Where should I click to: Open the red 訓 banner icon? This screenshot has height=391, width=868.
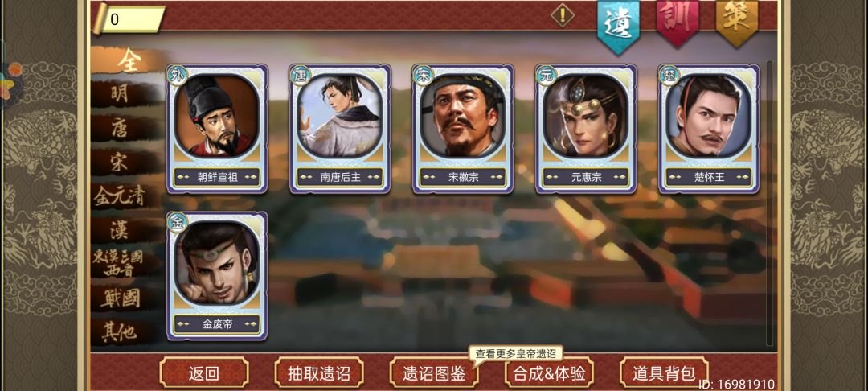click(x=677, y=21)
